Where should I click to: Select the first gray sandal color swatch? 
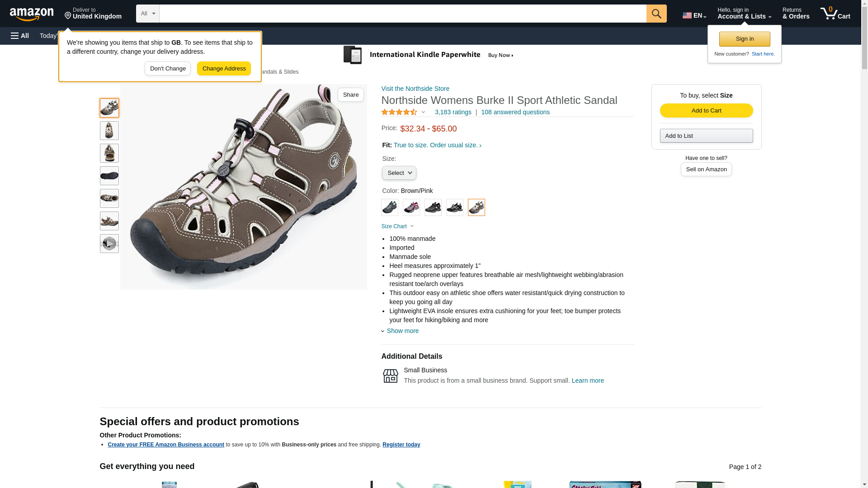click(x=389, y=207)
